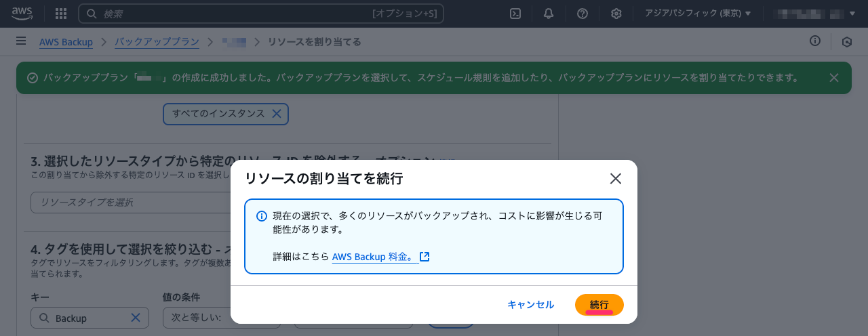Image resolution: width=868 pixels, height=336 pixels.
Task: Open the settings gear icon
Action: tap(616, 14)
